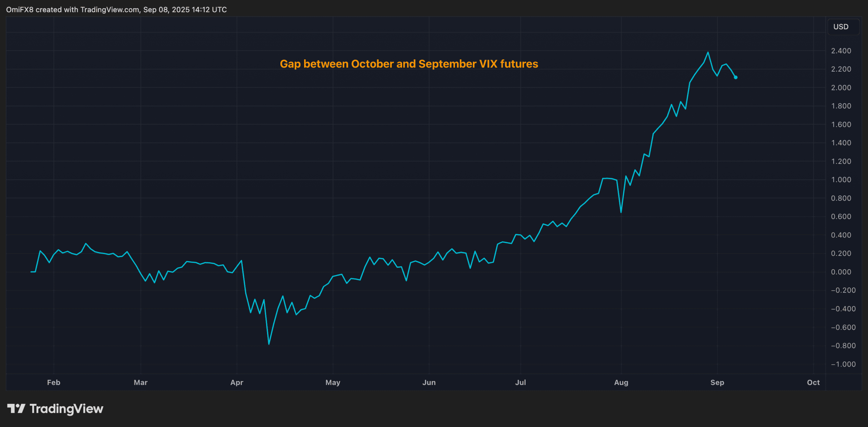
Task: Click the 0.000 price scale label
Action: pyautogui.click(x=841, y=272)
